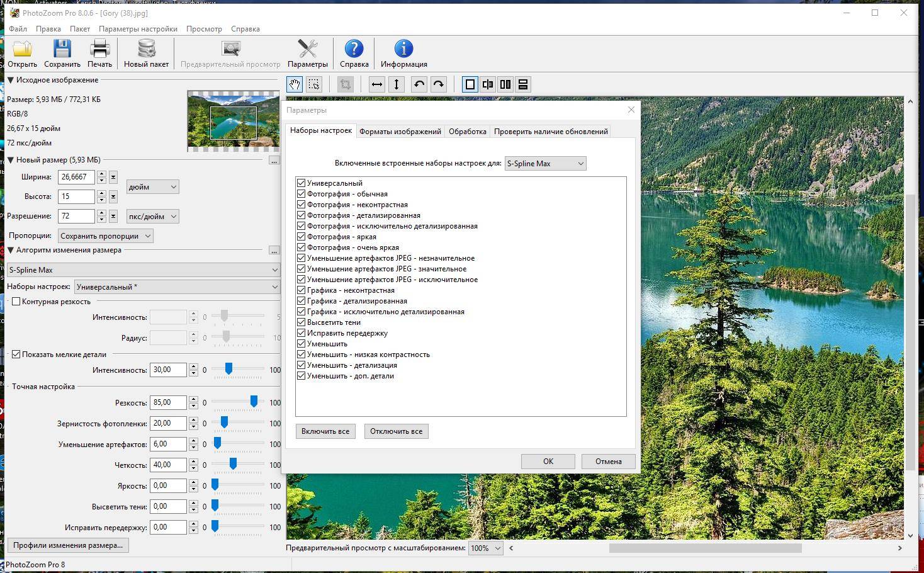Switch to Проверить наличие обновлений tab

[x=551, y=132]
